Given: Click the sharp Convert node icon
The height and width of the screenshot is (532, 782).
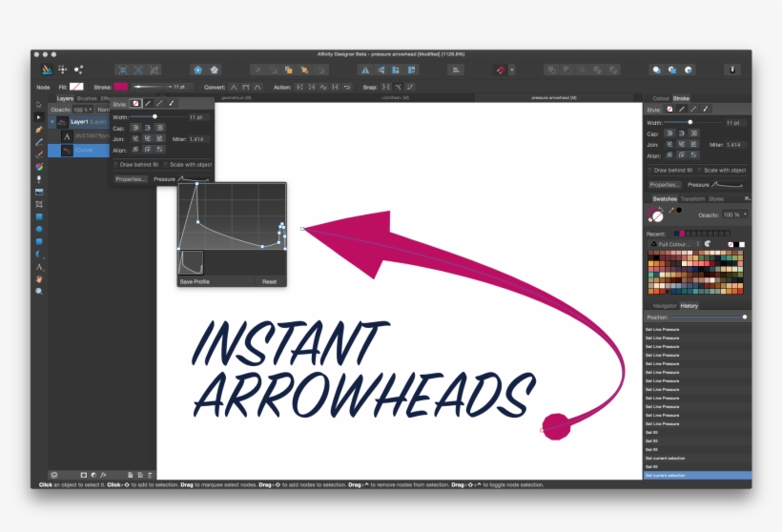Looking at the screenshot, I should (x=234, y=87).
